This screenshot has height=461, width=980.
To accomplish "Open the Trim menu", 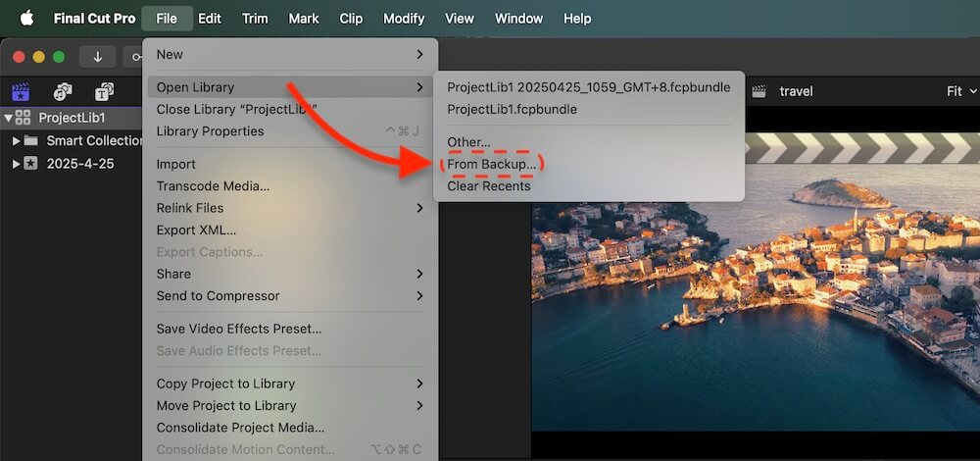I will (255, 19).
